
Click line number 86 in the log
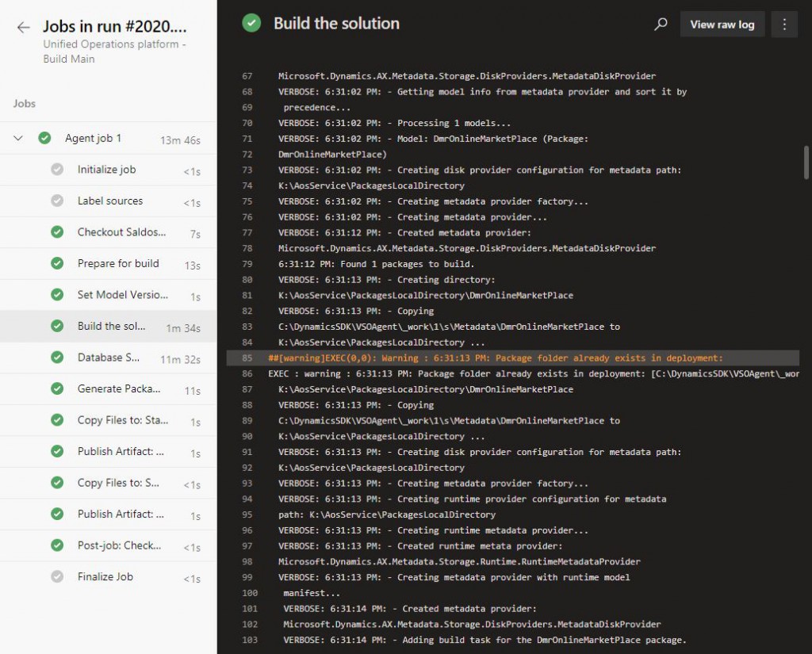(247, 373)
